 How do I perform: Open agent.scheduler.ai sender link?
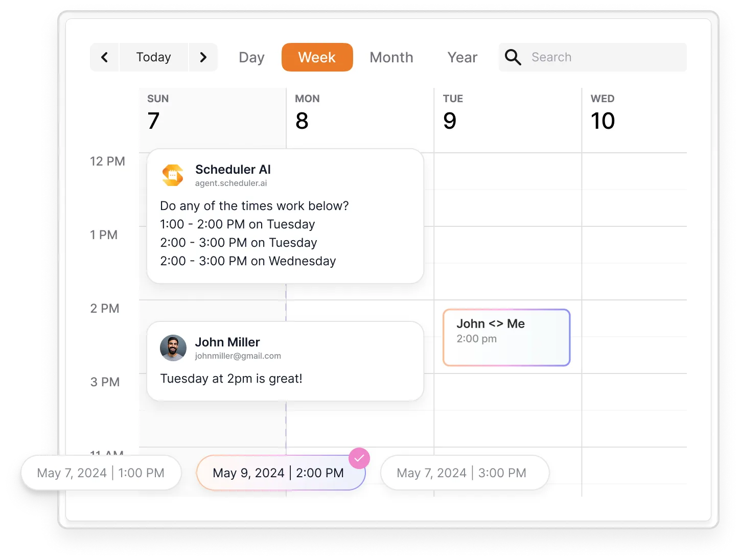click(x=230, y=183)
